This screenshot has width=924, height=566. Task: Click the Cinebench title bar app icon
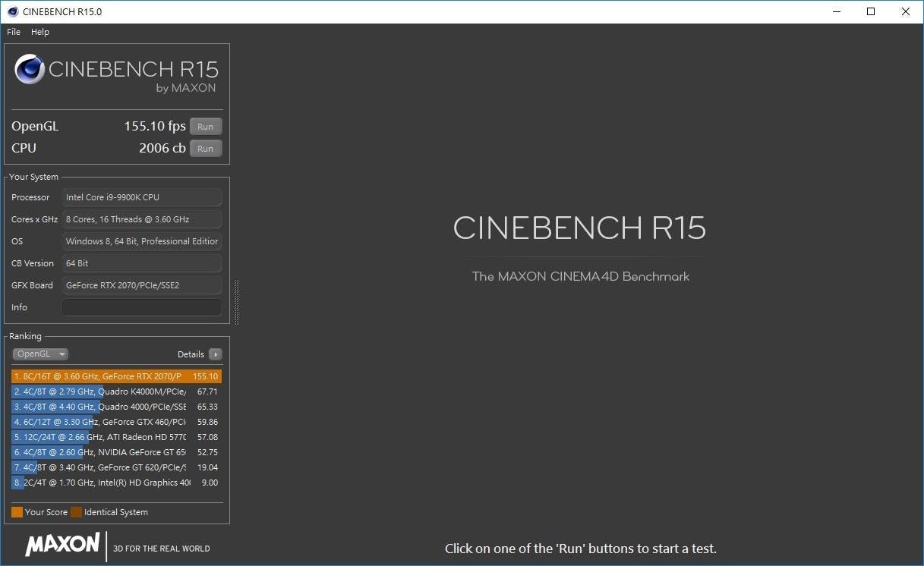pyautogui.click(x=12, y=11)
